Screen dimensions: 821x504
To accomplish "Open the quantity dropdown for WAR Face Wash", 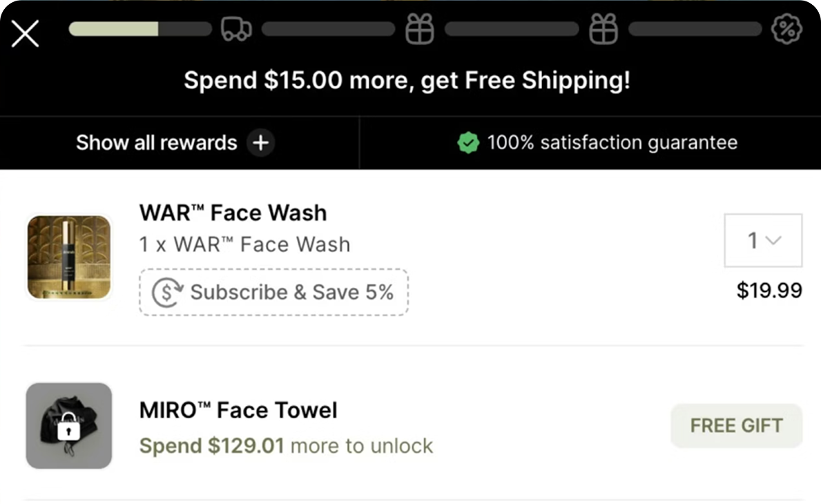I will (763, 240).
